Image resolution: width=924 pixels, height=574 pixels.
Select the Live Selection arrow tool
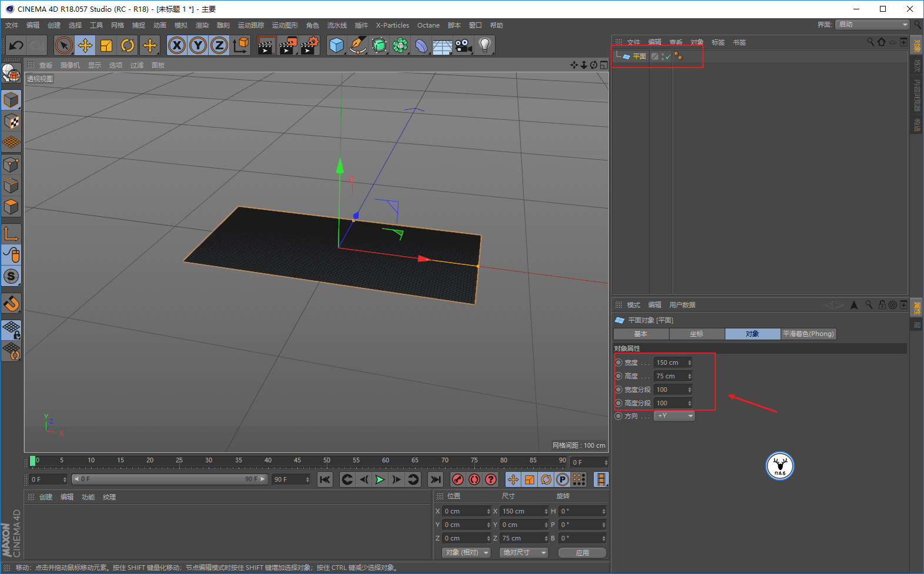pos(63,45)
